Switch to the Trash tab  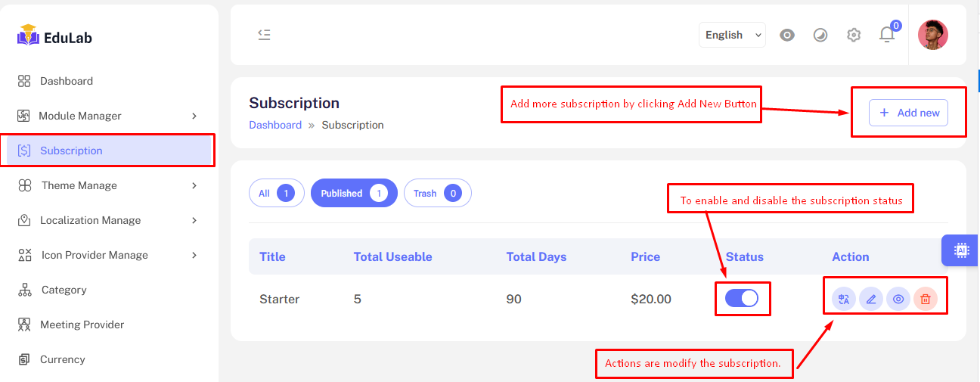coord(437,193)
